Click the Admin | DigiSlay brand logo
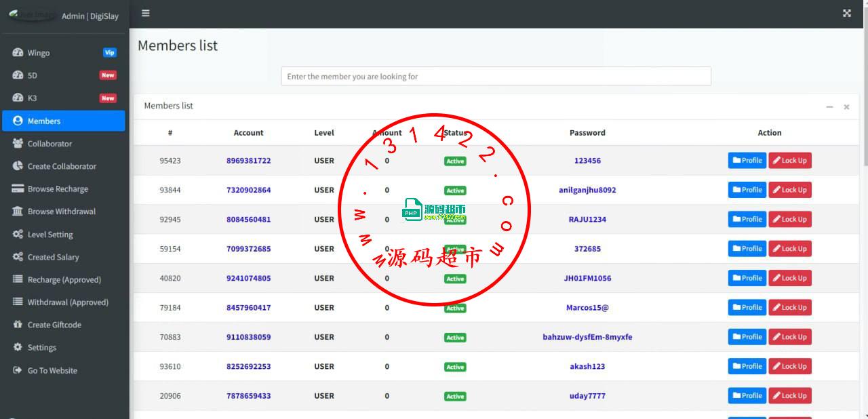 point(63,14)
